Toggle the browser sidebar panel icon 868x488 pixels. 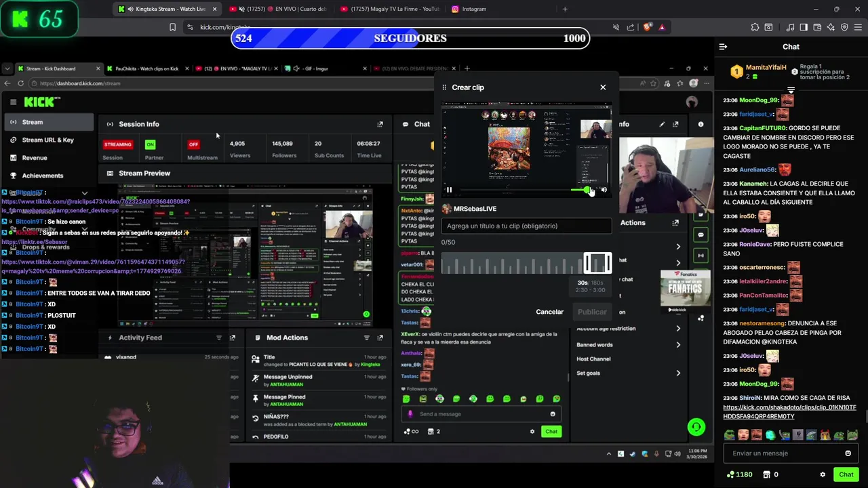coord(804,27)
